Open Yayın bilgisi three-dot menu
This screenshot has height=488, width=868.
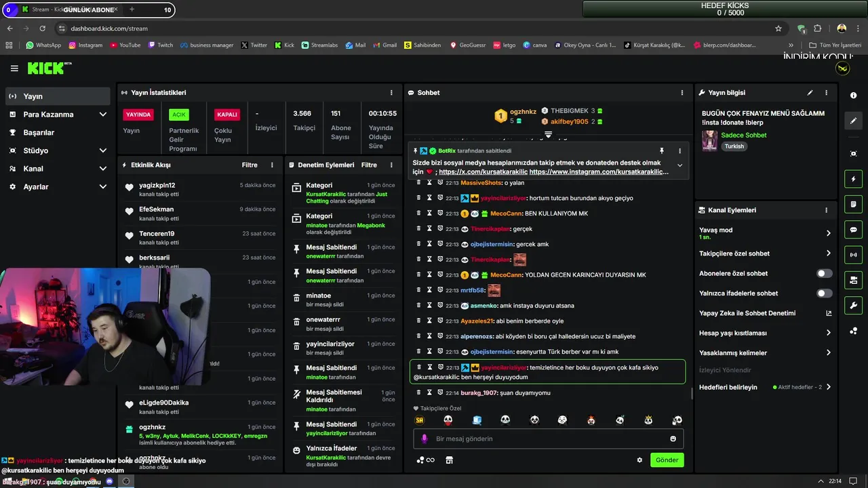click(826, 93)
